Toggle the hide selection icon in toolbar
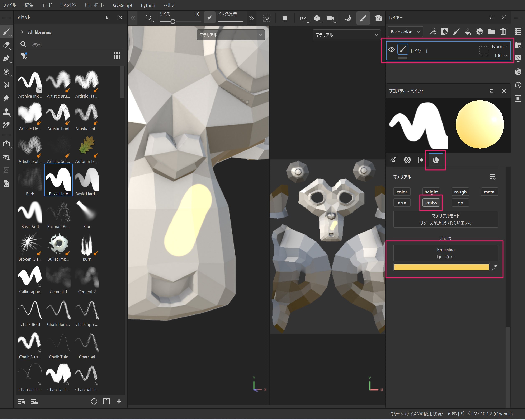The width and height of the screenshot is (525, 420). (x=267, y=18)
